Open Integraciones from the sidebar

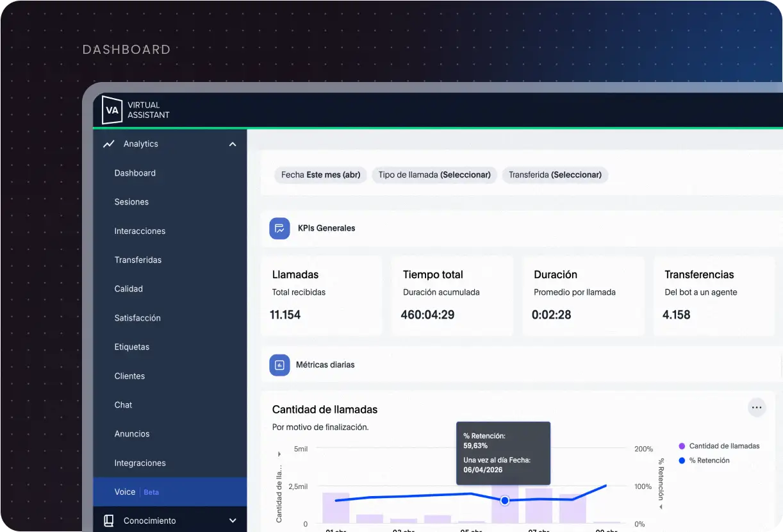pos(140,463)
